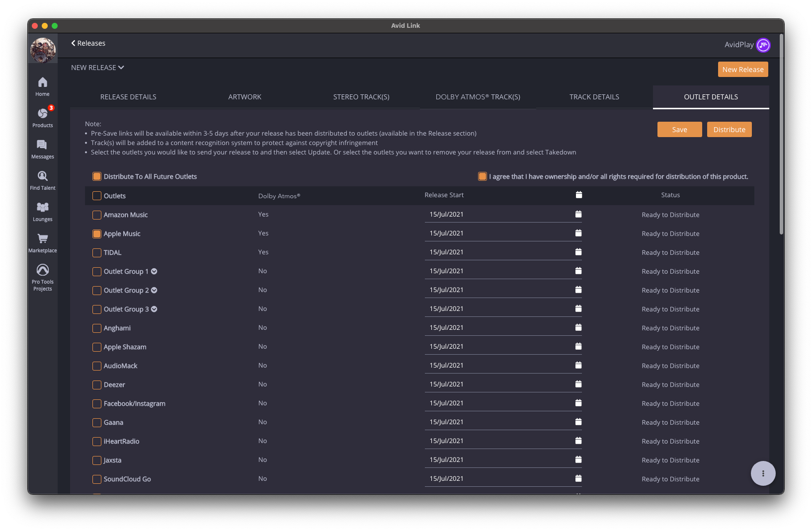Check the Outlet Group 1 checkbox

[x=97, y=272]
